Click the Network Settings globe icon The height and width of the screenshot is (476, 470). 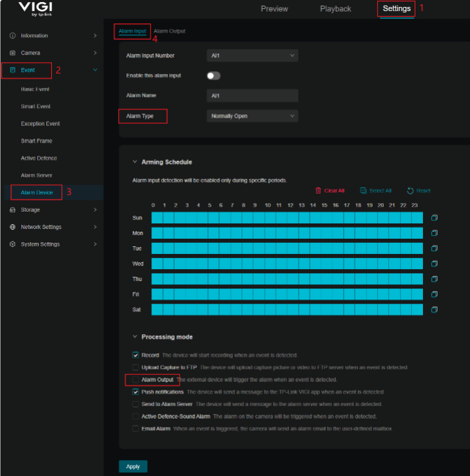tap(12, 227)
